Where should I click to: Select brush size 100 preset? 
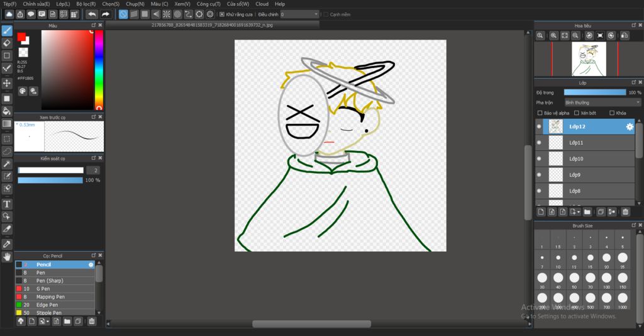(607, 279)
